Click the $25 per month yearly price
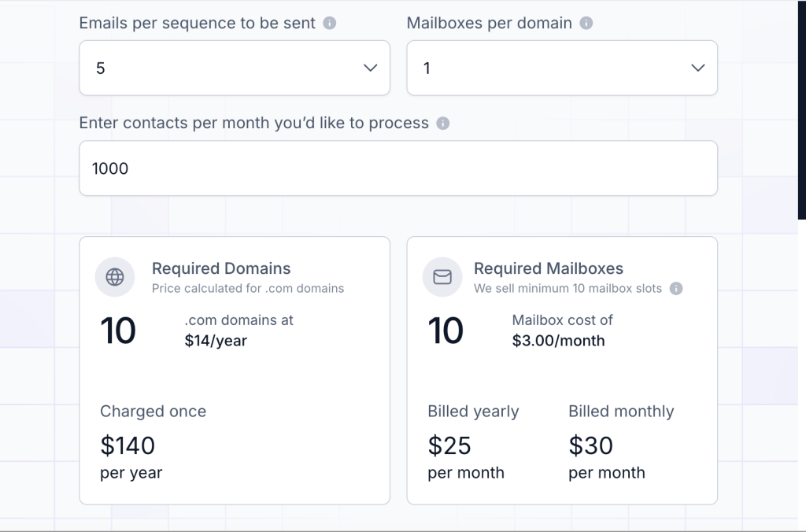Viewport: 806px width, 532px height. point(449,445)
